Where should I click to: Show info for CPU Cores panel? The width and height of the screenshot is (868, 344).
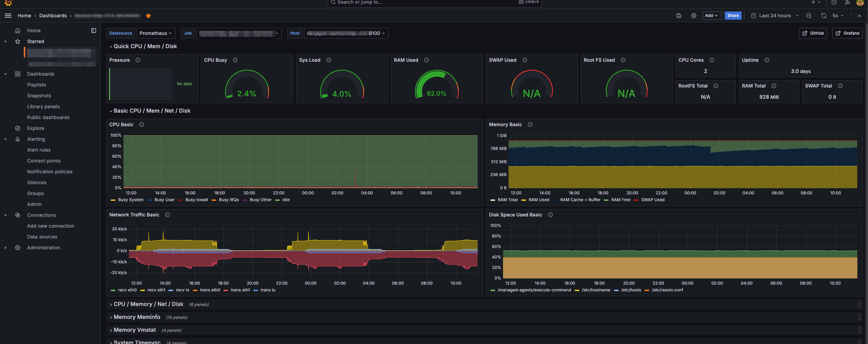click(x=712, y=60)
